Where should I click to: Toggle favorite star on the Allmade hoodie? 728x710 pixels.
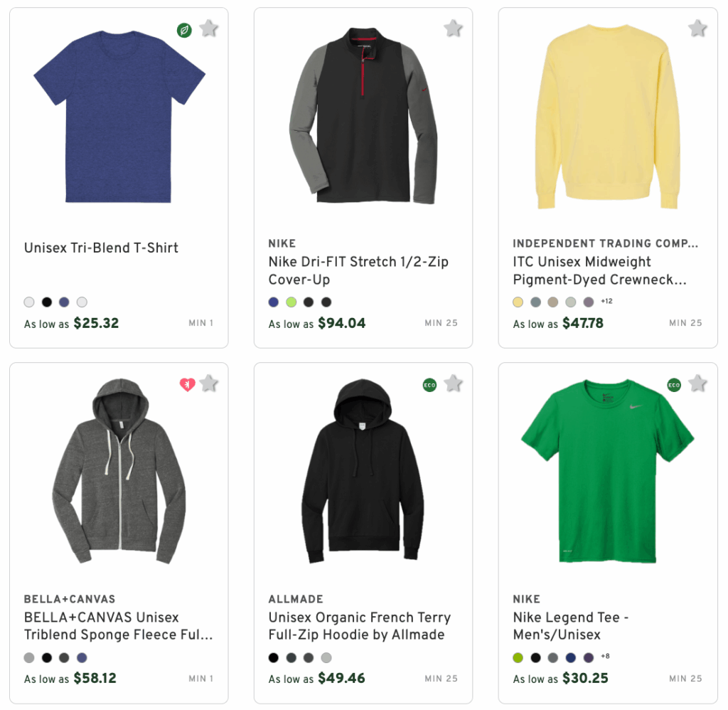click(453, 383)
